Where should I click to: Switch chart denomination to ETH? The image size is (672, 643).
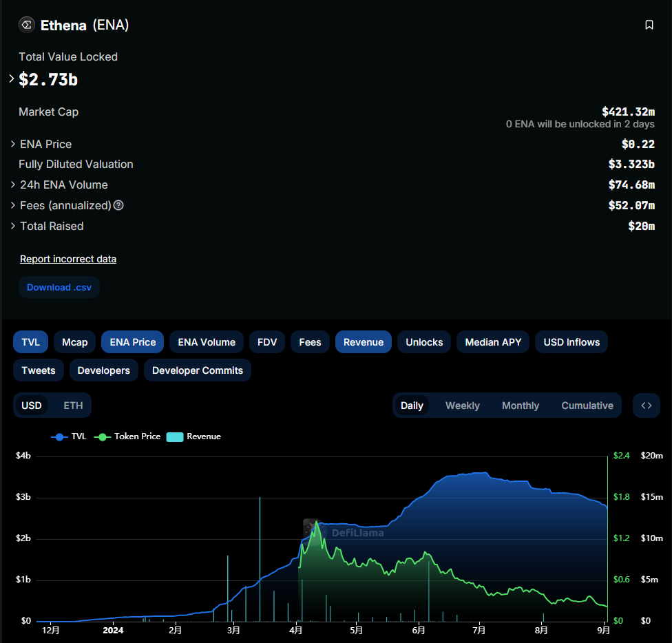coord(73,405)
